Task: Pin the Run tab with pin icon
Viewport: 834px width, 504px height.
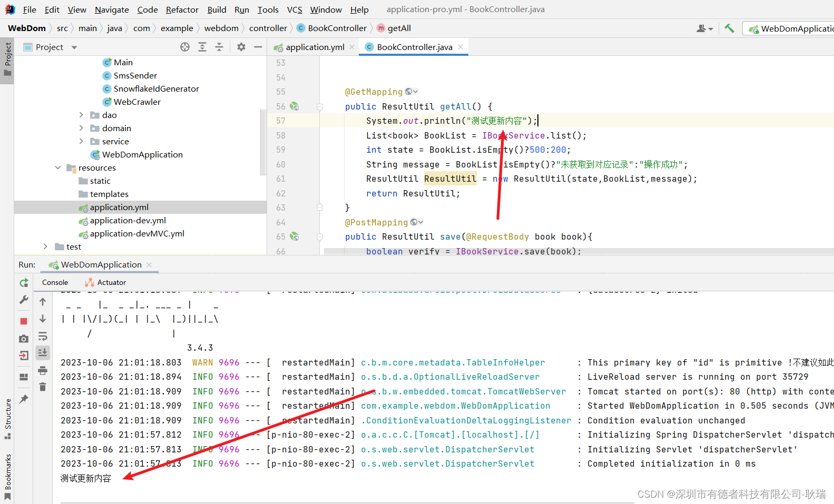Action: [24, 399]
